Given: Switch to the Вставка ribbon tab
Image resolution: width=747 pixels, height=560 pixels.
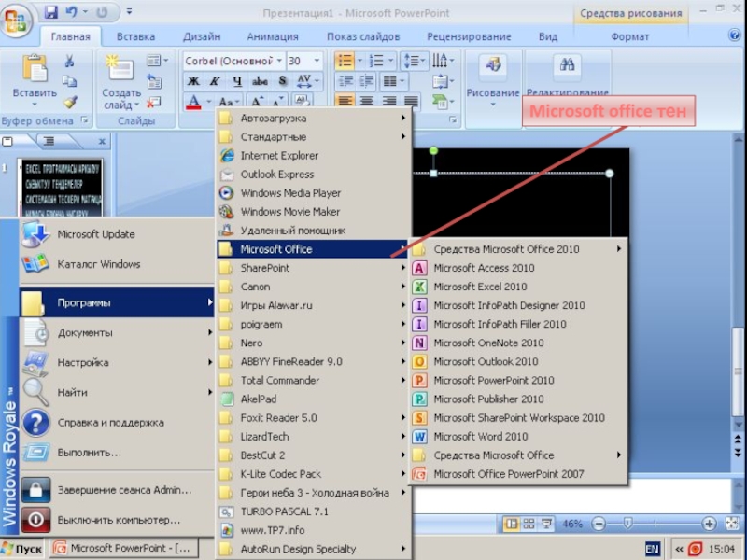Looking at the screenshot, I should 135,37.
